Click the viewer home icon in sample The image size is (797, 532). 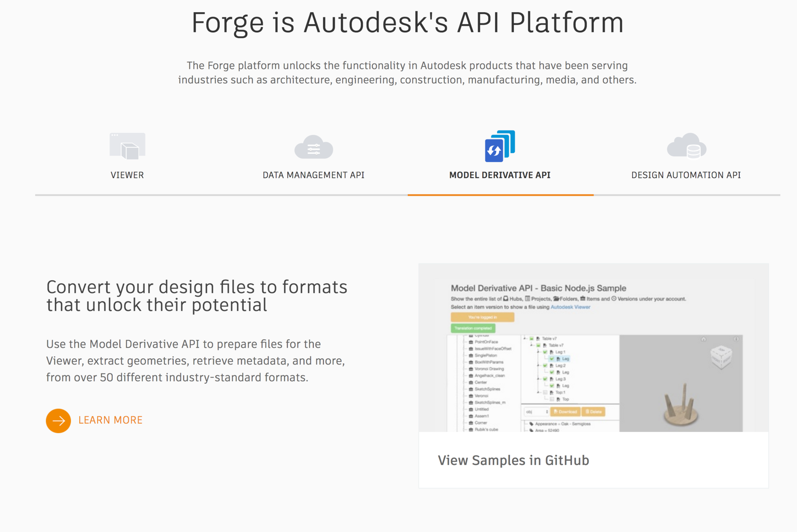[x=704, y=339]
